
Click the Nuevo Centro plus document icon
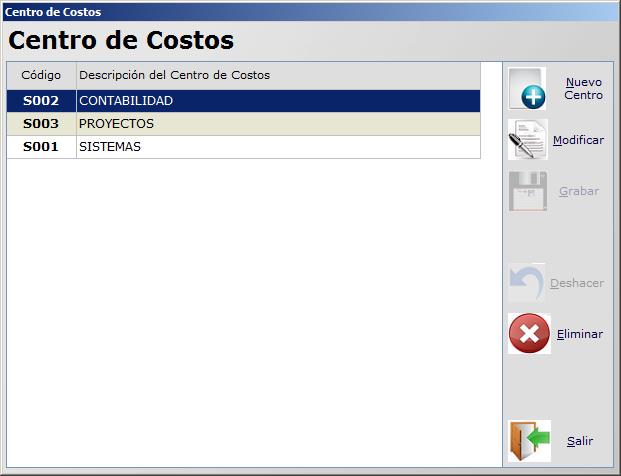527,89
